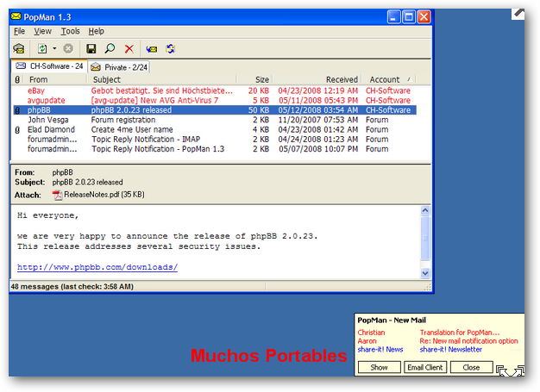Sort messages by the From column header

tap(54, 80)
